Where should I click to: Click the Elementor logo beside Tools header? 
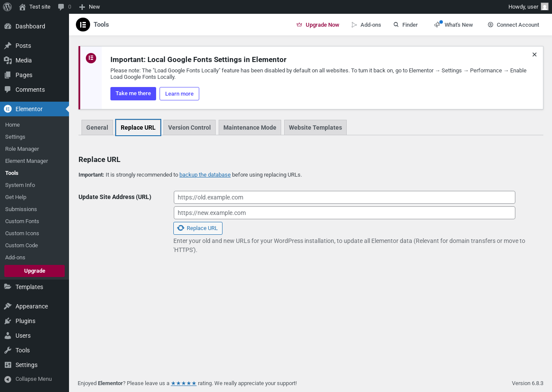(83, 25)
